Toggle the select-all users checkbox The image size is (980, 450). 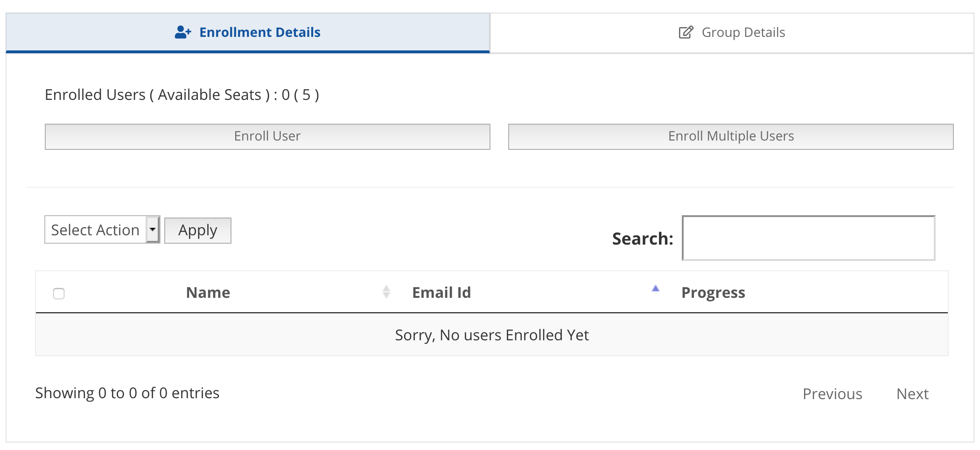(x=59, y=293)
